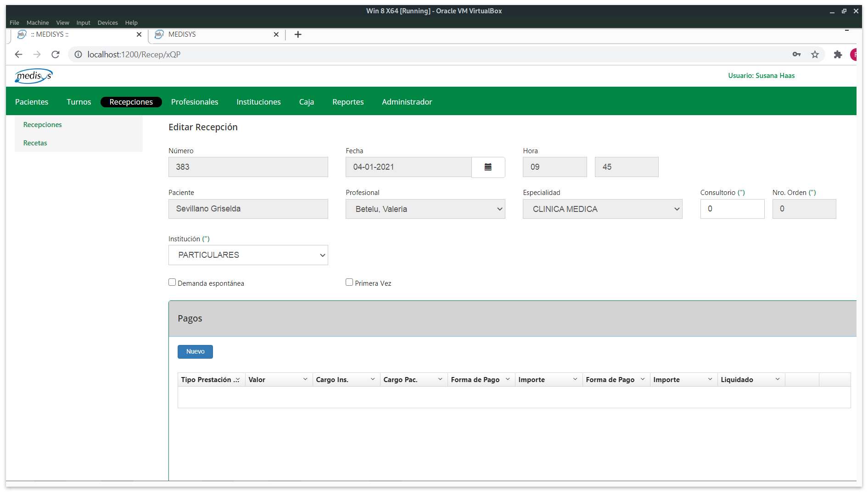868x494 pixels.
Task: Open saved passwords key icon
Action: click(796, 55)
